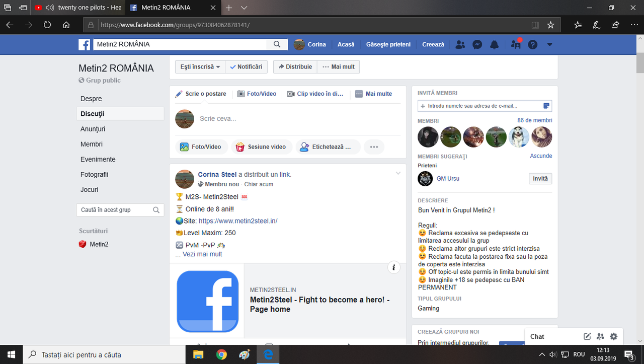
Task: Click the Foto/Video pill button
Action: pyautogui.click(x=201, y=147)
